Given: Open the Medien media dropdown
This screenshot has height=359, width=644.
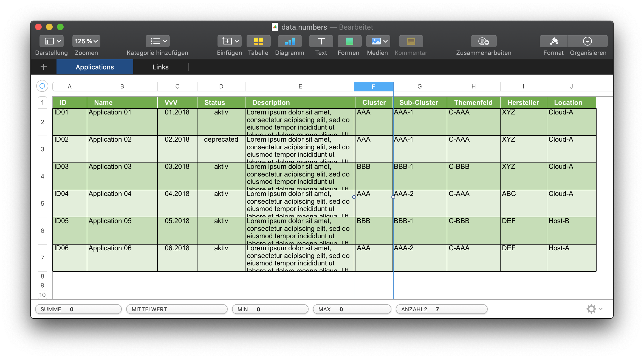Looking at the screenshot, I should click(378, 41).
